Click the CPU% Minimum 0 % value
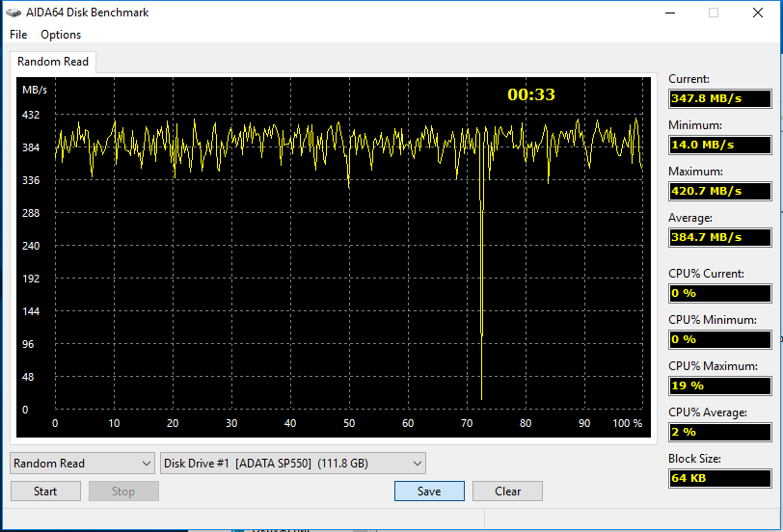Image resolution: width=783 pixels, height=532 pixels. point(719,339)
